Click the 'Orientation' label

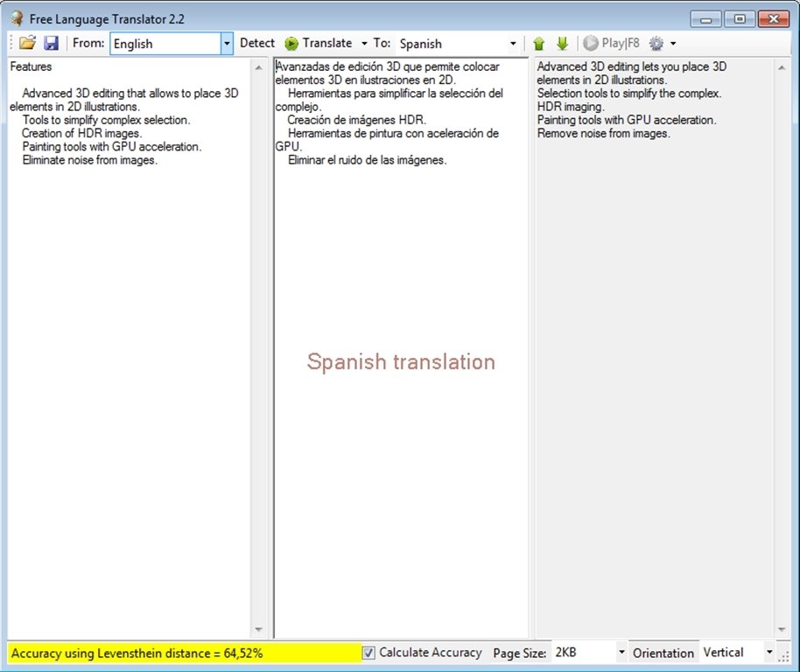(x=663, y=653)
